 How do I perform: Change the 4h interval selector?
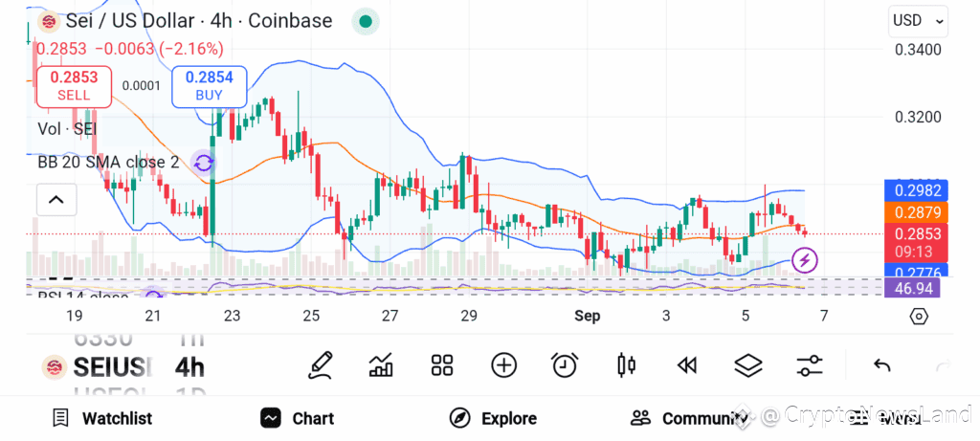click(x=190, y=368)
